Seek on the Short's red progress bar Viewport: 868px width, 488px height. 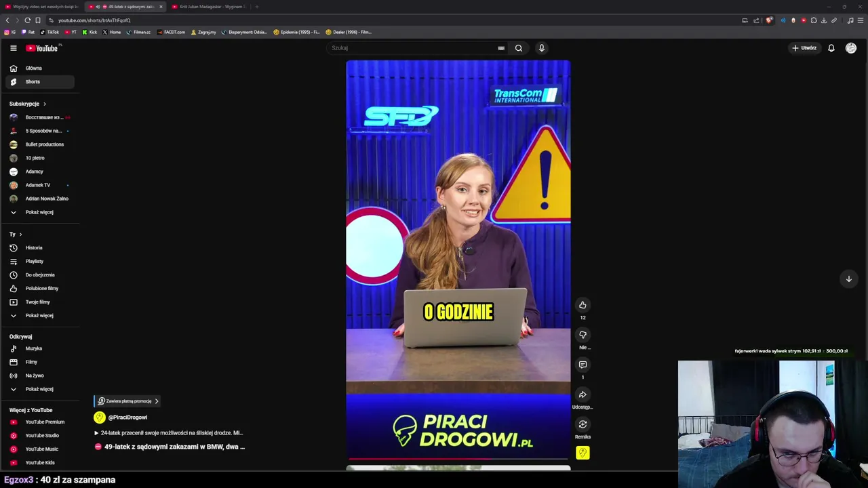[x=458, y=460]
